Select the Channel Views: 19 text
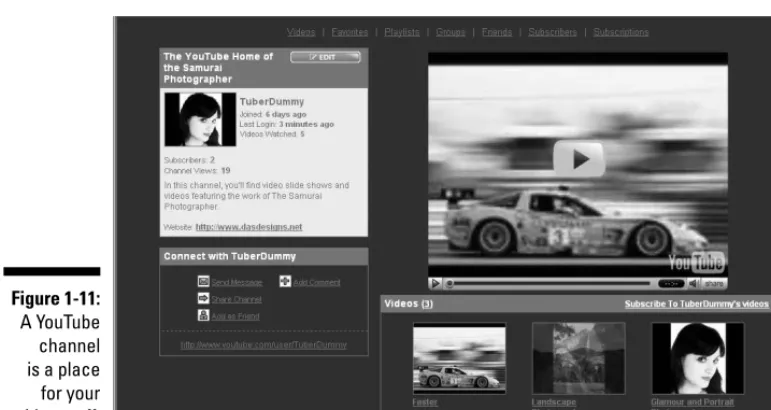The image size is (771, 410). [x=197, y=171]
